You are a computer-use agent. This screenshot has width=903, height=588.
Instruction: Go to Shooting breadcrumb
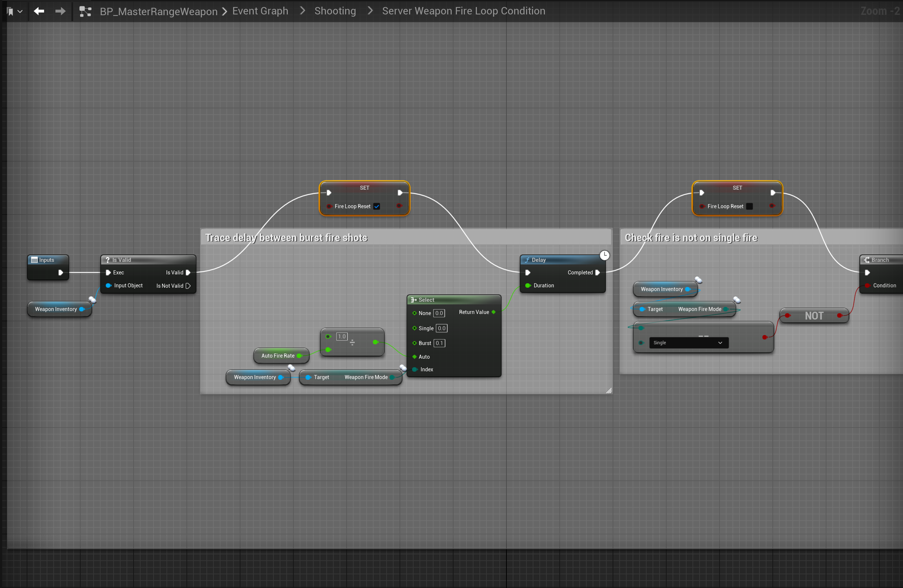335,11
